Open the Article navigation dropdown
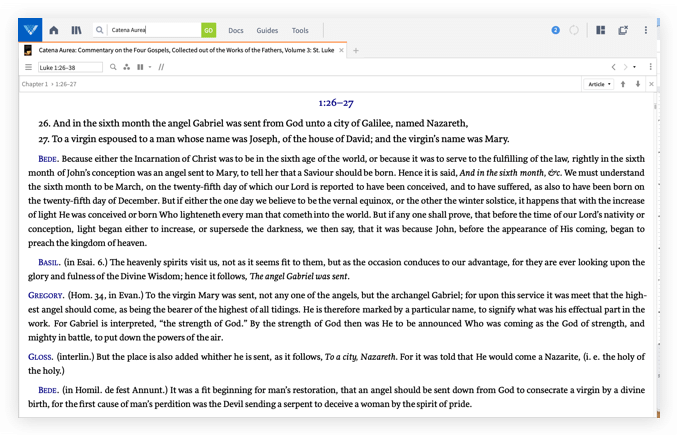 [x=599, y=84]
